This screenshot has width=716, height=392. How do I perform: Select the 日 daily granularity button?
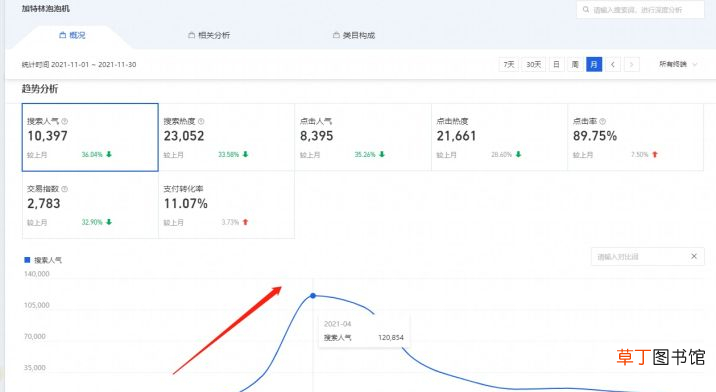[556, 64]
